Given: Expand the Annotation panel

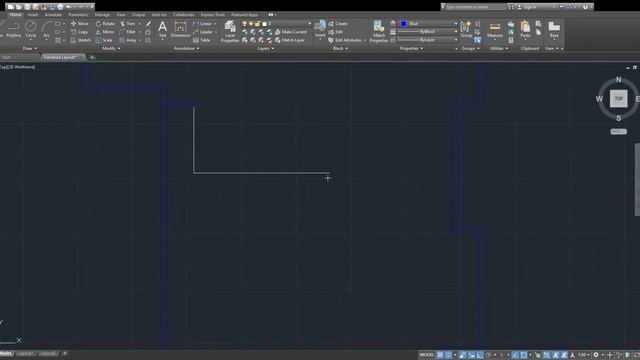Looking at the screenshot, I should click(x=187, y=49).
